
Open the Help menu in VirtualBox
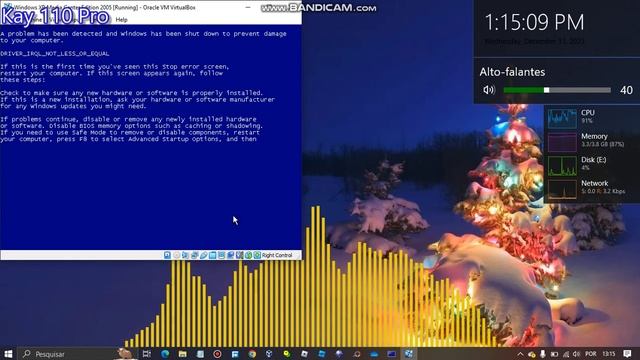click(121, 20)
